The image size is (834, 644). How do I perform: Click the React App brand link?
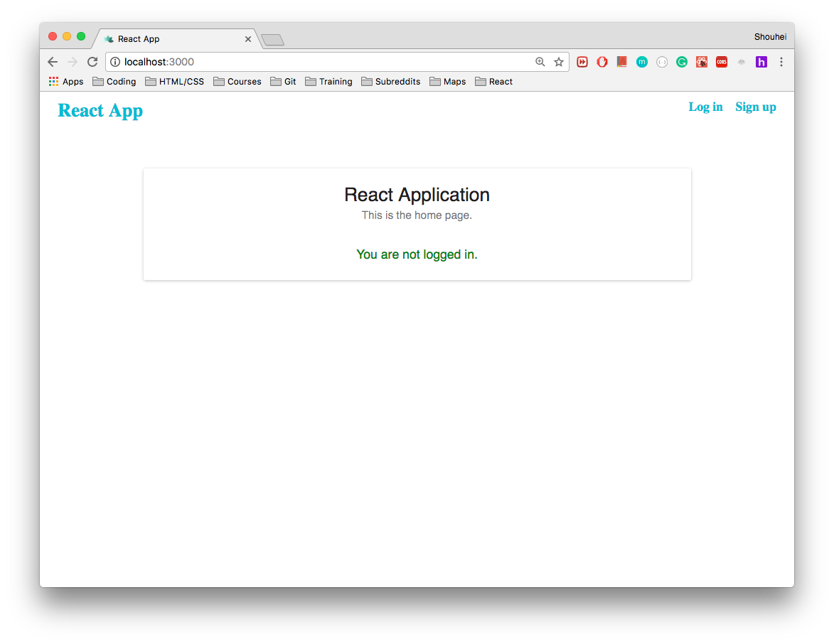[100, 111]
